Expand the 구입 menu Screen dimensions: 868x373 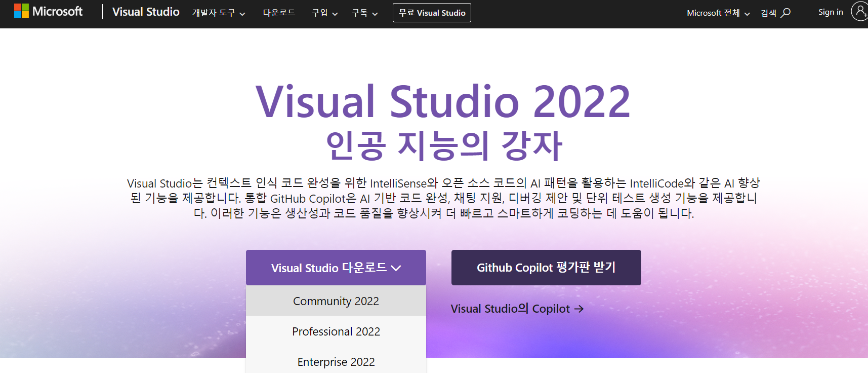tap(324, 13)
